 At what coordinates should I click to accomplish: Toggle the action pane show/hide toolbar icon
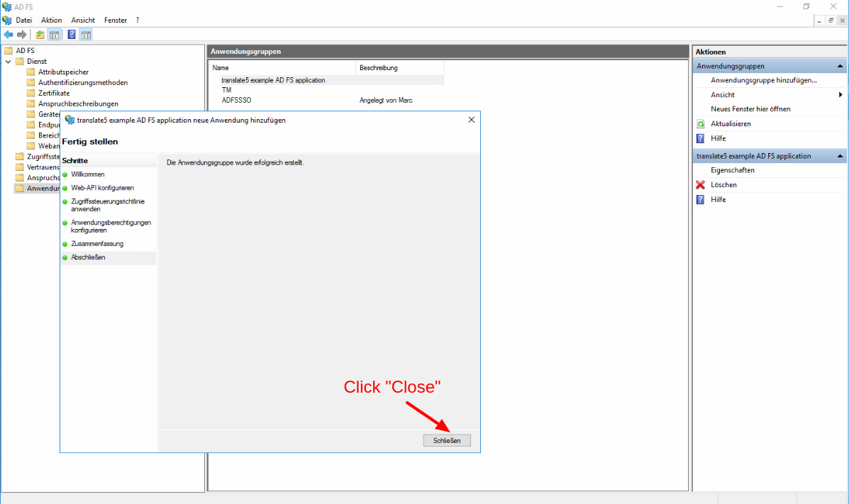click(x=86, y=35)
